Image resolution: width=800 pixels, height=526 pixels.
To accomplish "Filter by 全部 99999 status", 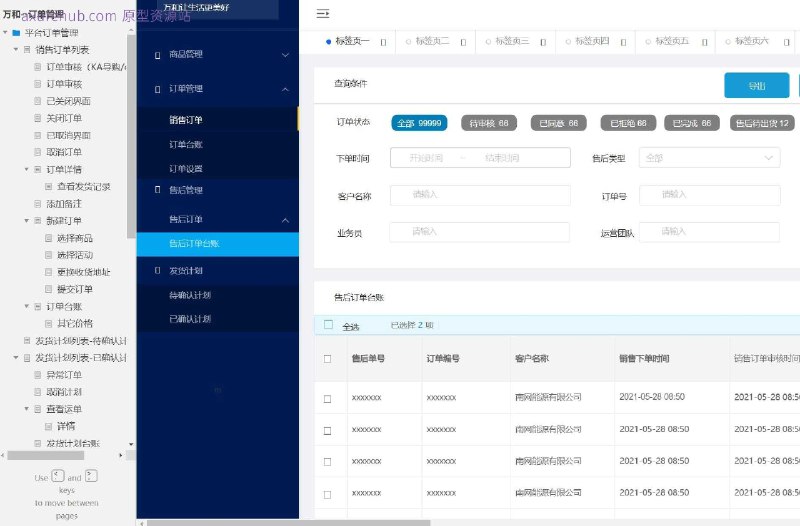I will 419,123.
